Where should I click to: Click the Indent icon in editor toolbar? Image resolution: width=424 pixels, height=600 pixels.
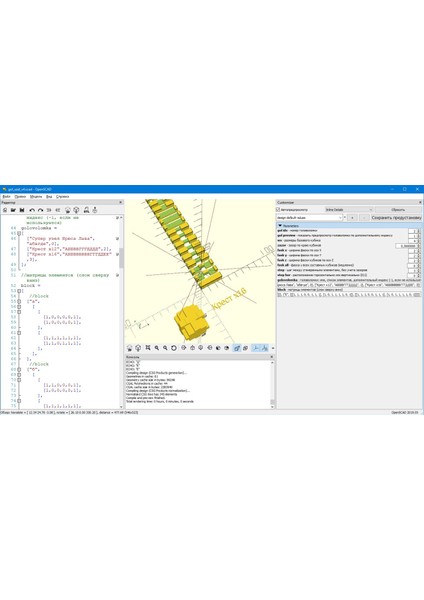[x=58, y=210]
